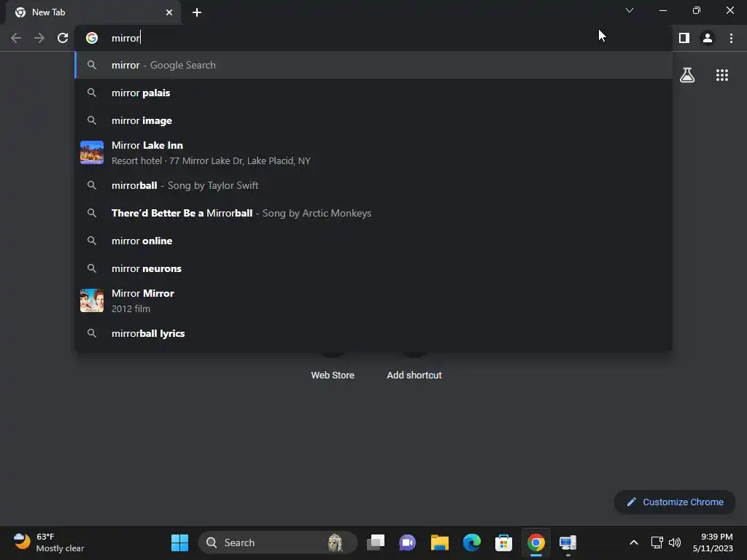The width and height of the screenshot is (747, 560).
Task: Open Chrome three-dot menu
Action: tap(731, 38)
